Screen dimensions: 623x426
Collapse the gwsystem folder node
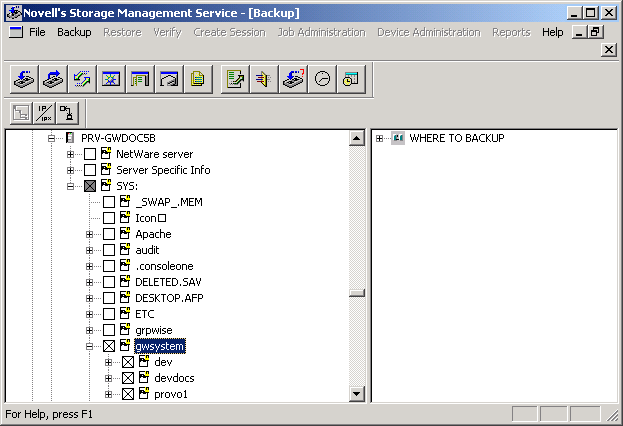89,346
